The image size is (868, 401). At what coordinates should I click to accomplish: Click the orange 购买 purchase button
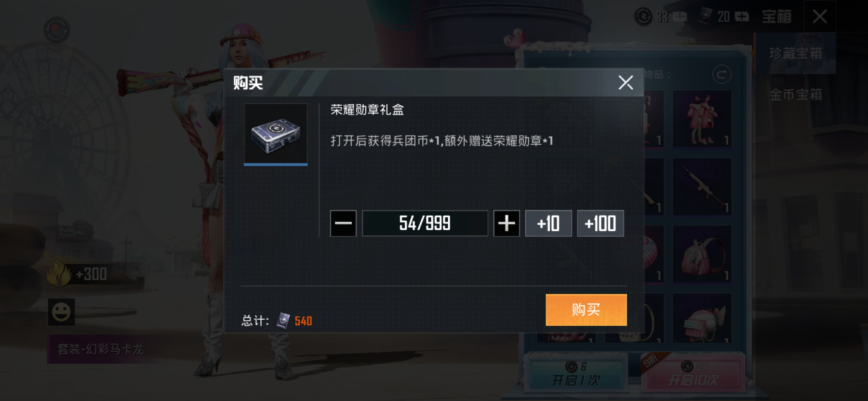586,310
